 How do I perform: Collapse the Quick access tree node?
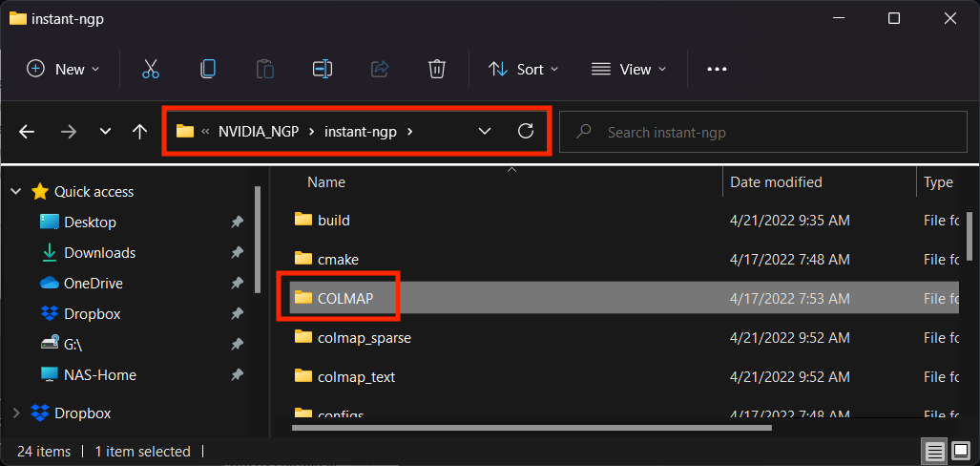click(x=15, y=191)
